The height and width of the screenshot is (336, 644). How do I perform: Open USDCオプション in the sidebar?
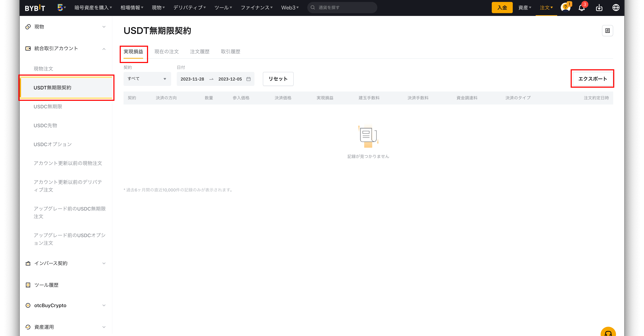pyautogui.click(x=52, y=145)
